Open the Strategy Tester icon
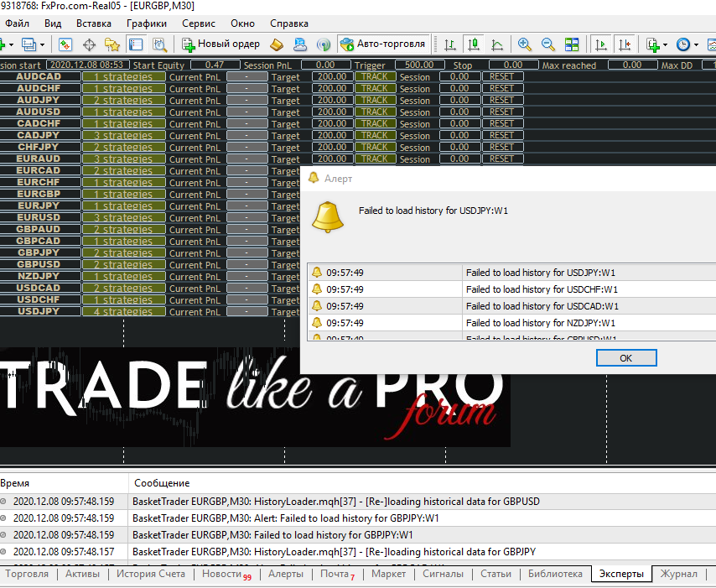 click(x=159, y=44)
